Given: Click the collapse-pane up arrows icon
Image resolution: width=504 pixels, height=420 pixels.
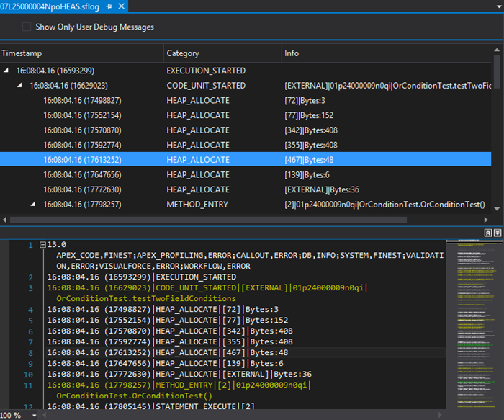Looking at the screenshot, I should pyautogui.click(x=488, y=233).
